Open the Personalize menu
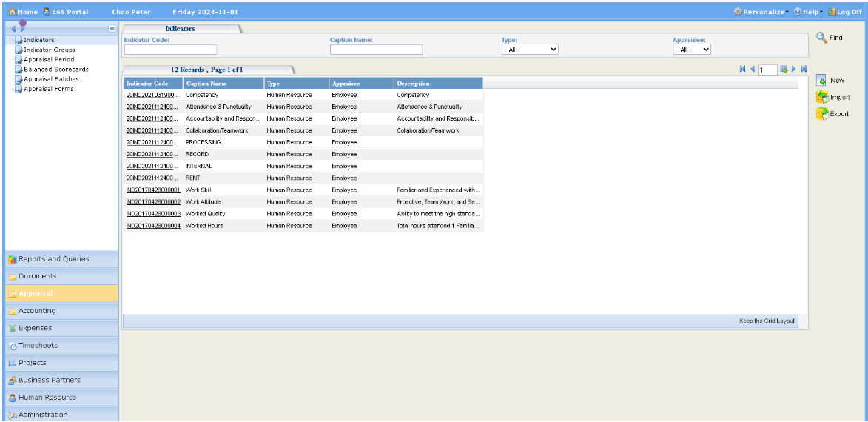Image resolution: width=868 pixels, height=422 pixels. (761, 12)
